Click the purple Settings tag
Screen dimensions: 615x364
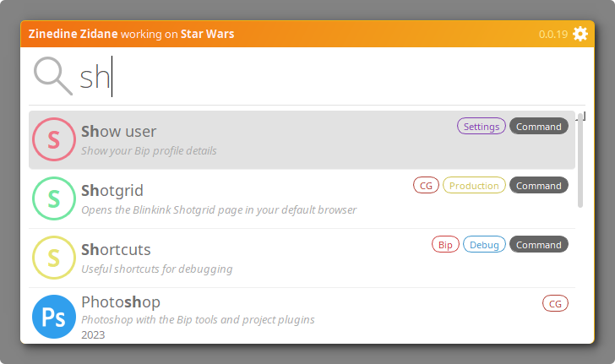482,127
